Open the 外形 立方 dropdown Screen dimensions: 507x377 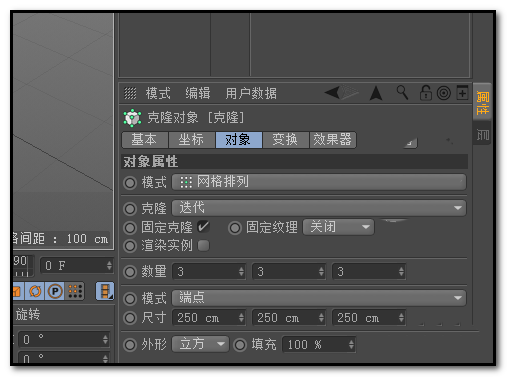200,344
